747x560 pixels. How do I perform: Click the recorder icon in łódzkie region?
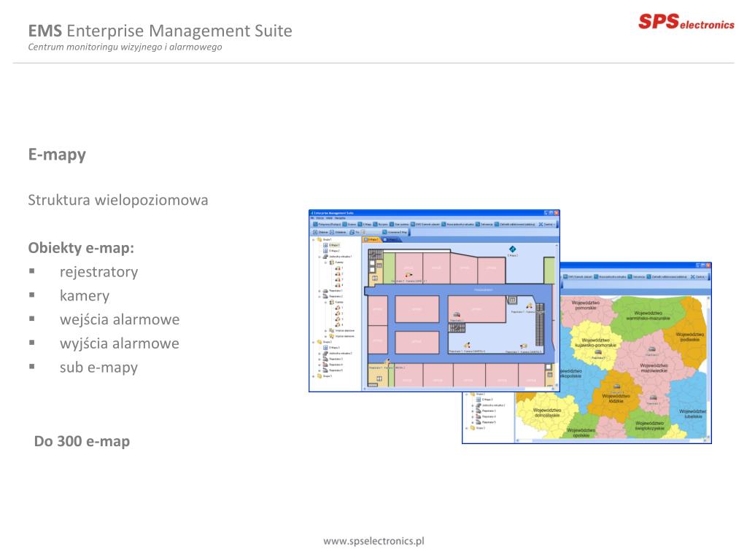tap(616, 386)
